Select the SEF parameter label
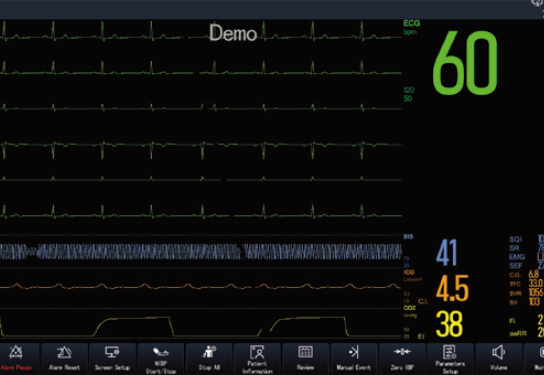This screenshot has width=544, height=375. [x=516, y=266]
